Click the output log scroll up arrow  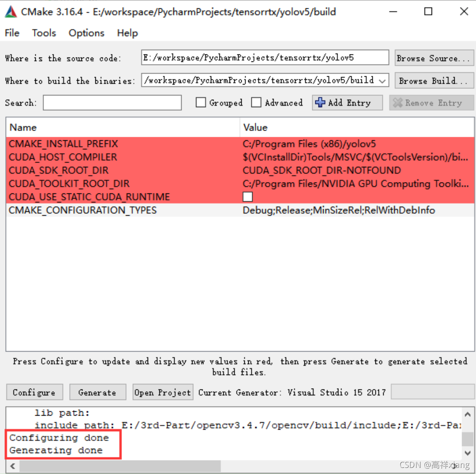click(x=468, y=414)
